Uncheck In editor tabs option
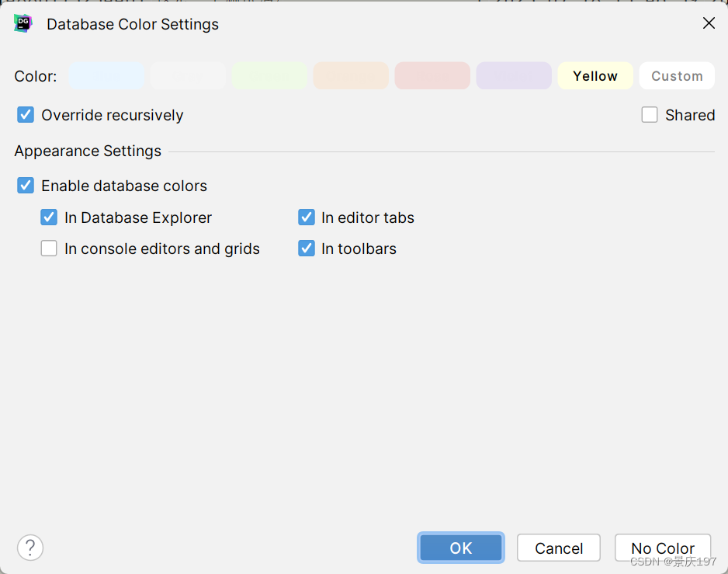This screenshot has height=574, width=728. [307, 217]
